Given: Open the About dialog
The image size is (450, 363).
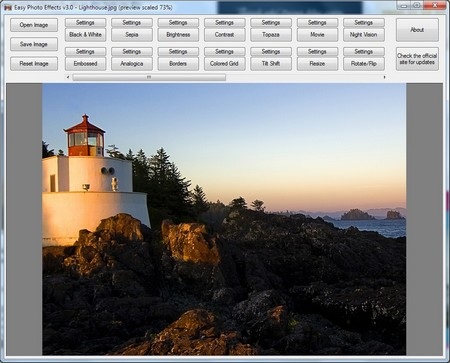Looking at the screenshot, I should pyautogui.click(x=417, y=30).
